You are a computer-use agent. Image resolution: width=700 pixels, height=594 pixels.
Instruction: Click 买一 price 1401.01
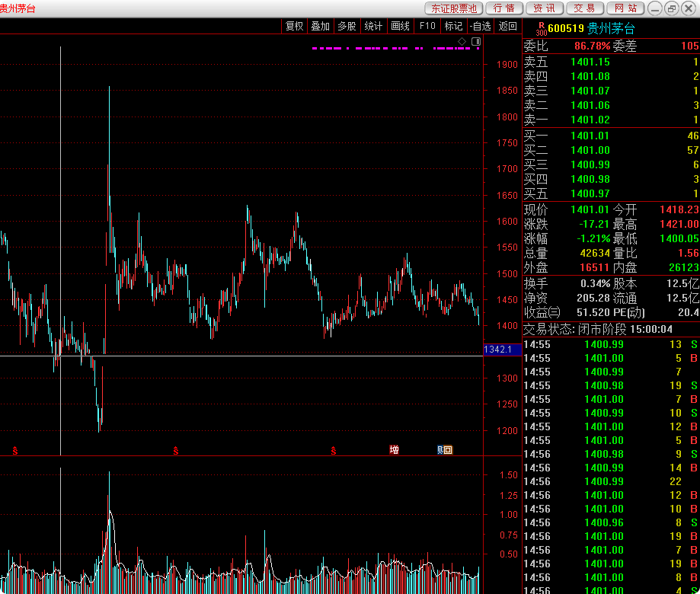tap(590, 136)
